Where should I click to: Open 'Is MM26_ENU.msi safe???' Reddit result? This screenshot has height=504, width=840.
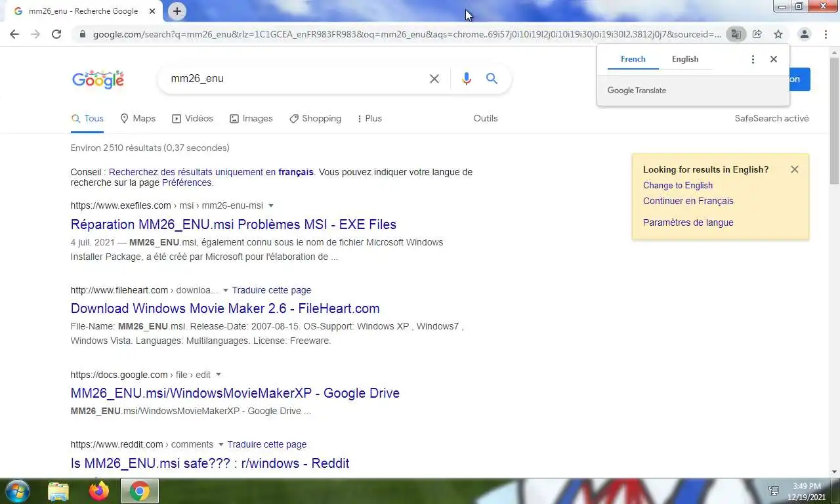pyautogui.click(x=210, y=463)
